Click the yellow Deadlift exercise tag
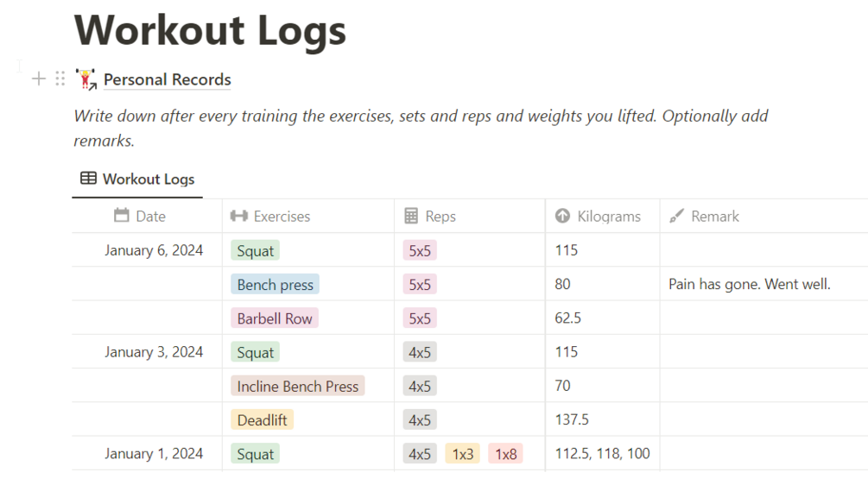This screenshot has height=485, width=868. point(262,420)
